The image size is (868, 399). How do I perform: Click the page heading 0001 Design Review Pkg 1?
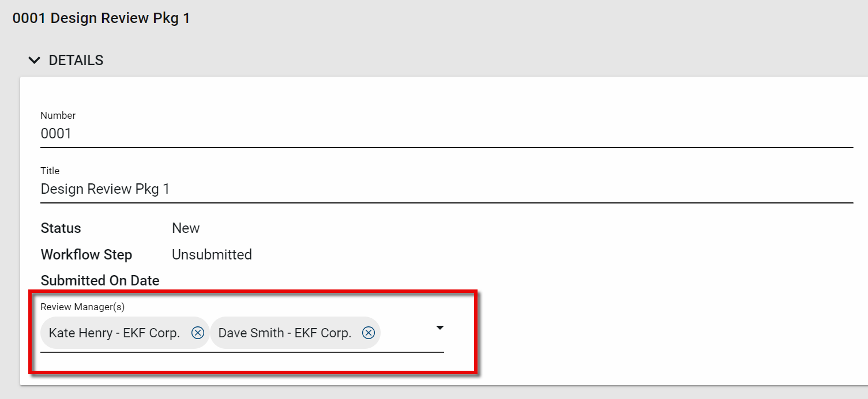102,18
